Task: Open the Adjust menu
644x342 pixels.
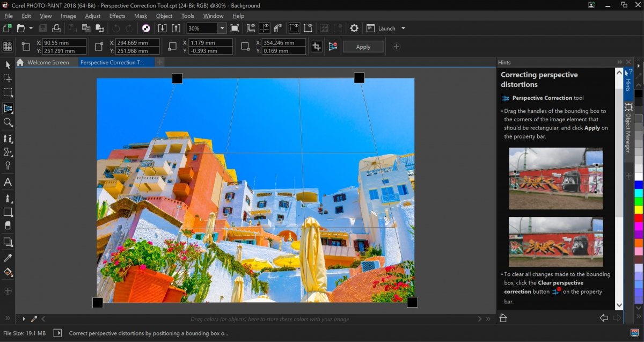Action: point(93,16)
